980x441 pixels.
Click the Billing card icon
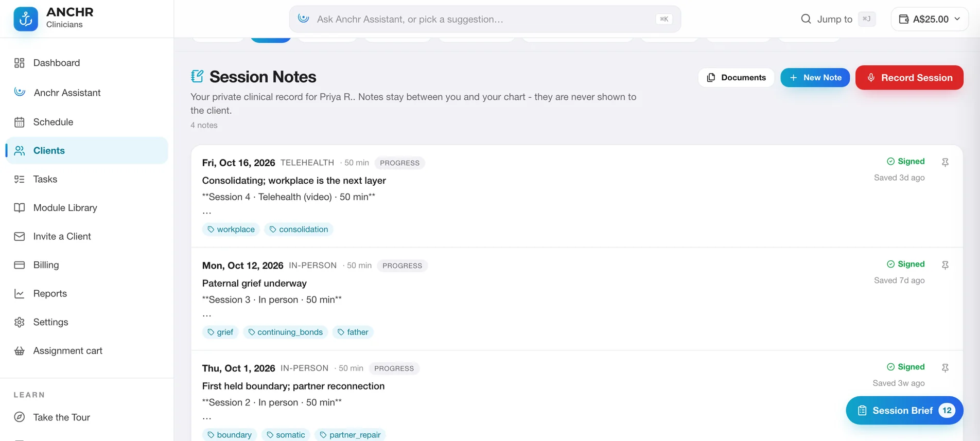coord(20,265)
